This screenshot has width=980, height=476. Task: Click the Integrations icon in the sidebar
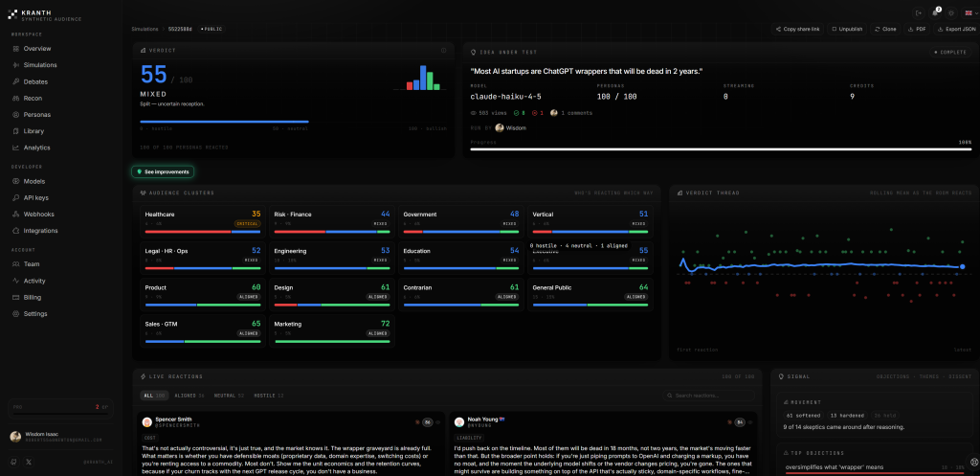click(15, 231)
